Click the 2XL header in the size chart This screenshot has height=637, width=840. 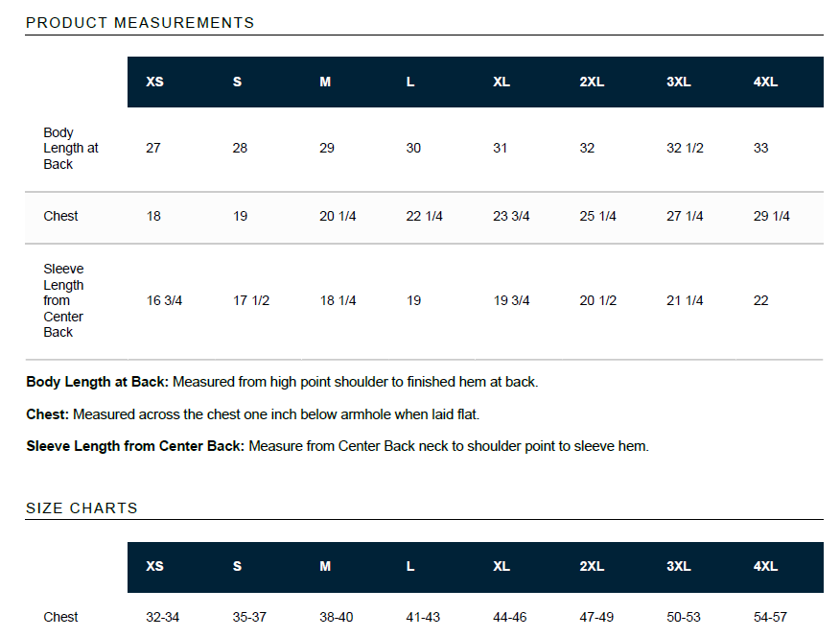592,566
